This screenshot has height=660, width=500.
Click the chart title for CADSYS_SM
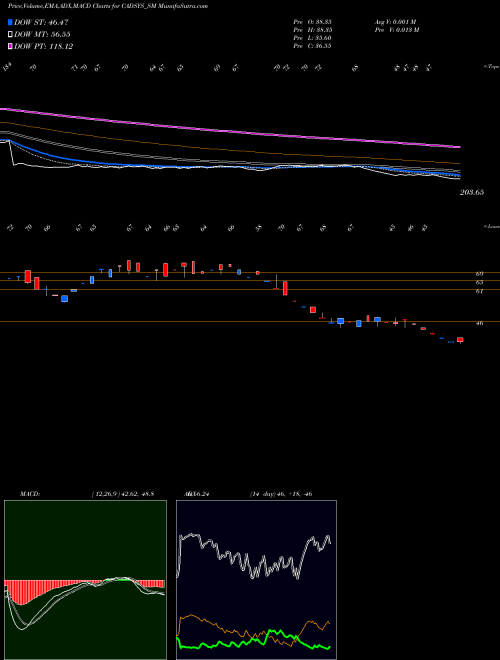108,6
